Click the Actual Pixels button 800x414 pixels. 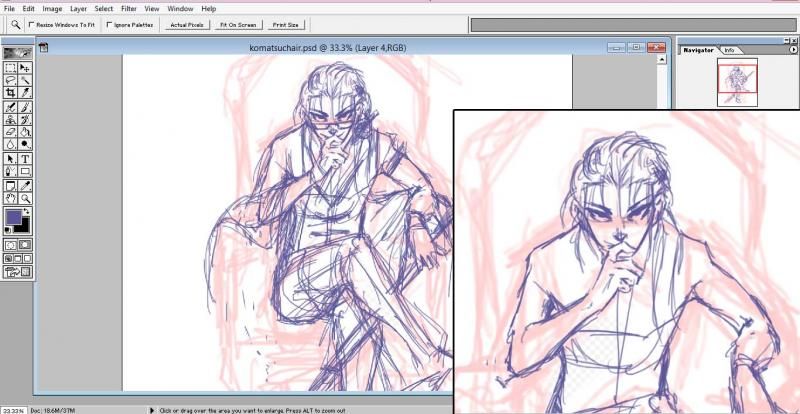[x=185, y=24]
